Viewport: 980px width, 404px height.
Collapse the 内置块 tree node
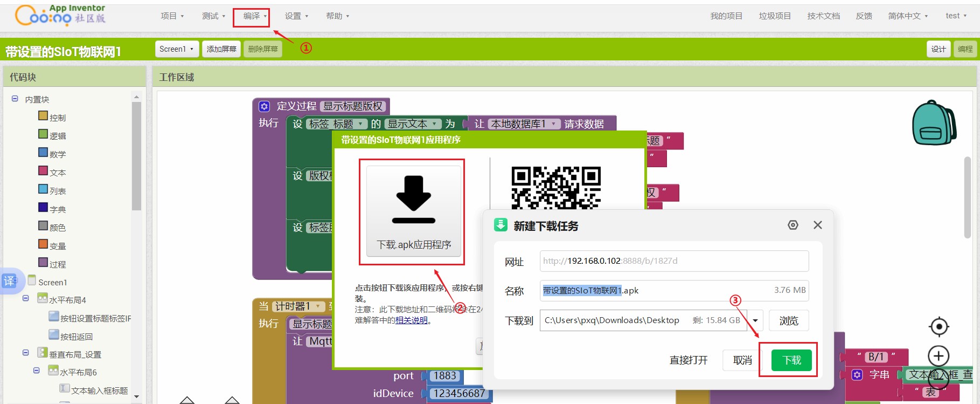(x=15, y=99)
